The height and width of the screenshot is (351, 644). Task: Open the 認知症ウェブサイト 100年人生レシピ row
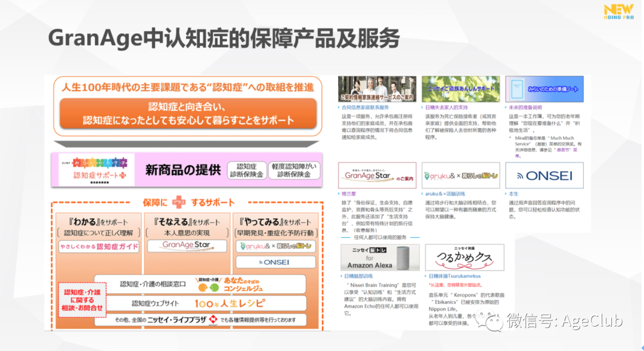[x=200, y=303]
